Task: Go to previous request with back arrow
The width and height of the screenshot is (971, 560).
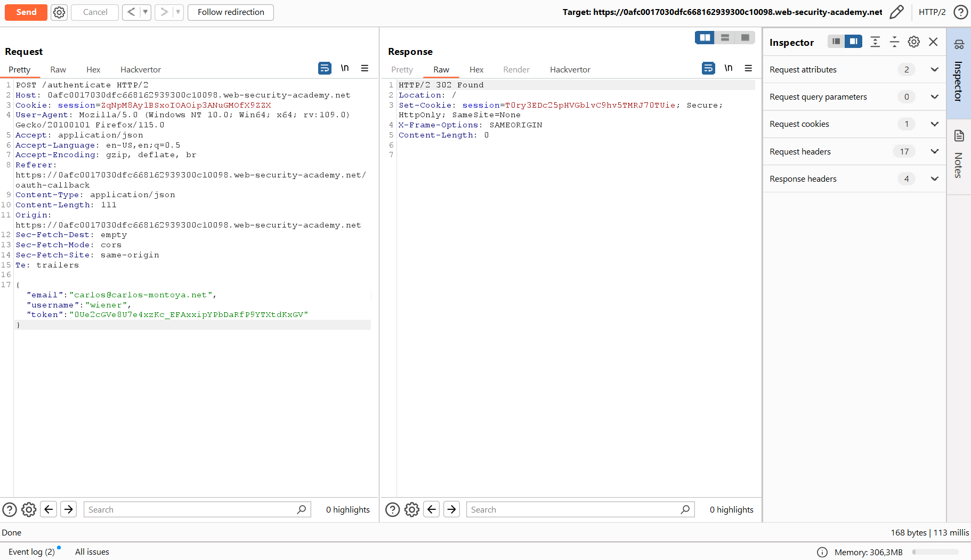Action: [x=131, y=12]
